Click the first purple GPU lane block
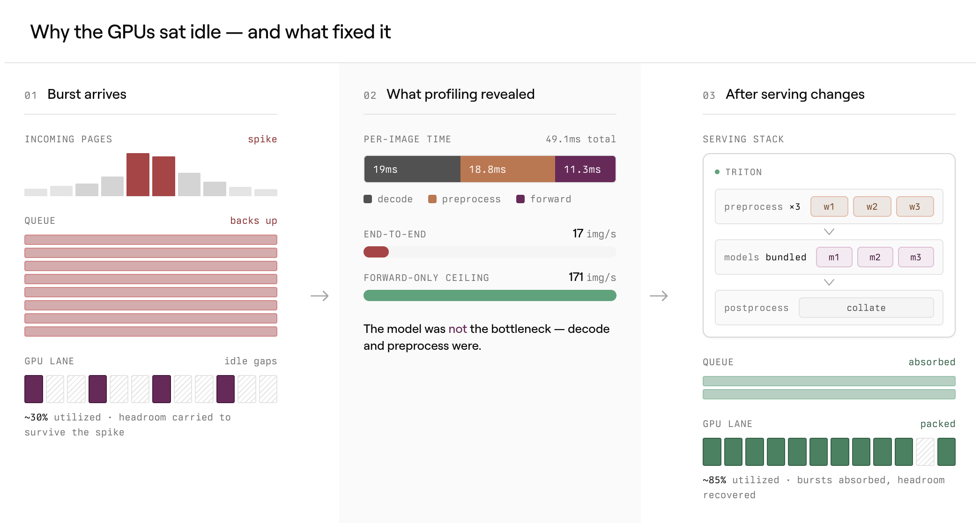980x523 pixels. (x=34, y=389)
